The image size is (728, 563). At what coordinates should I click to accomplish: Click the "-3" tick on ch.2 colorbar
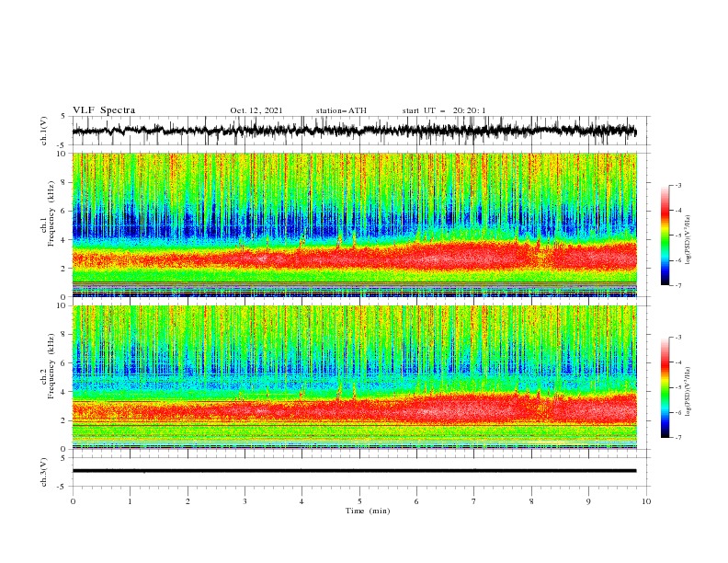[678, 338]
